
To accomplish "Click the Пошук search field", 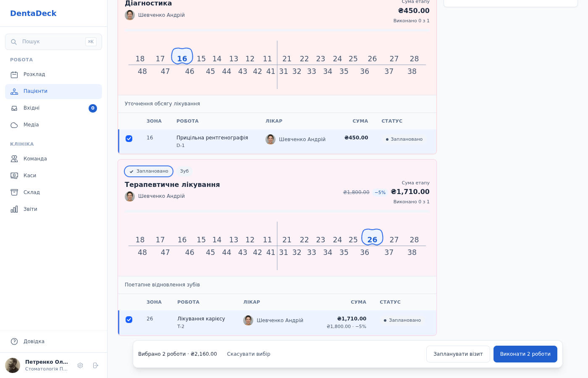I will click(x=53, y=42).
